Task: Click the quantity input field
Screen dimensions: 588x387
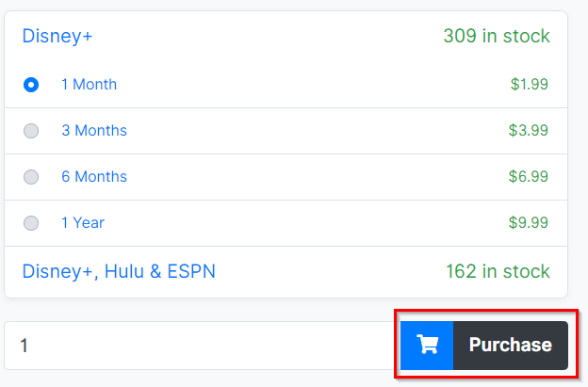Action: 202,345
